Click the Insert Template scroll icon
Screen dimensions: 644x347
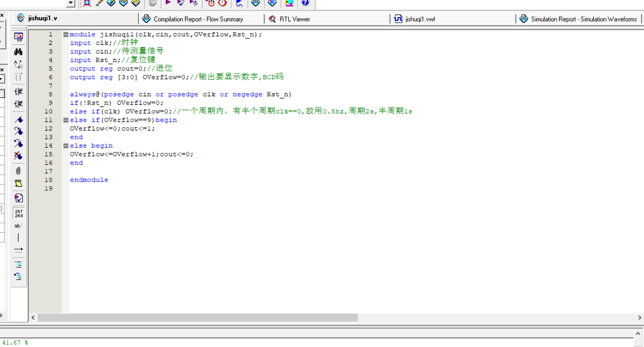[x=18, y=183]
